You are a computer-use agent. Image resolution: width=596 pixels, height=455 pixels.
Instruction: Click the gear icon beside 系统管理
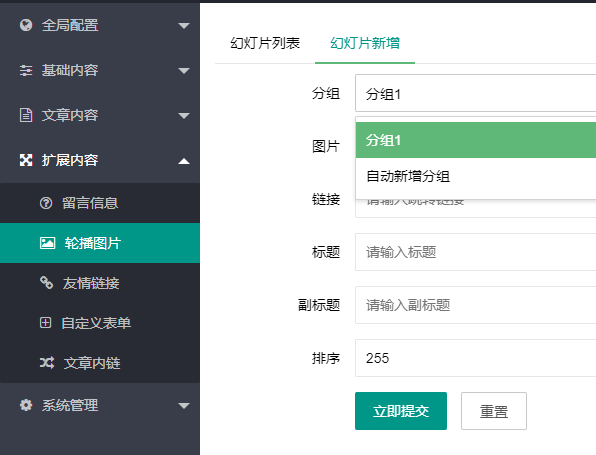[x=26, y=405]
